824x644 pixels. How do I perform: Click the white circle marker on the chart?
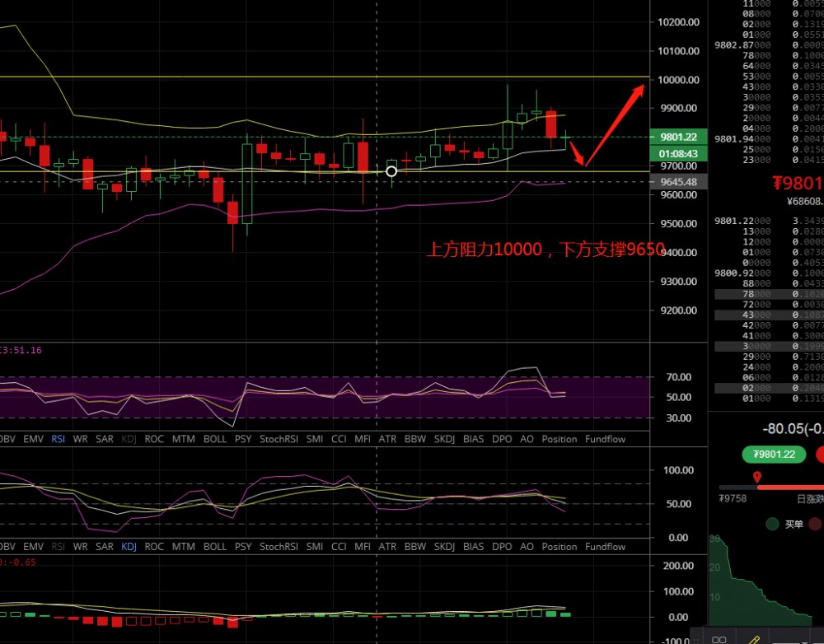click(x=391, y=171)
